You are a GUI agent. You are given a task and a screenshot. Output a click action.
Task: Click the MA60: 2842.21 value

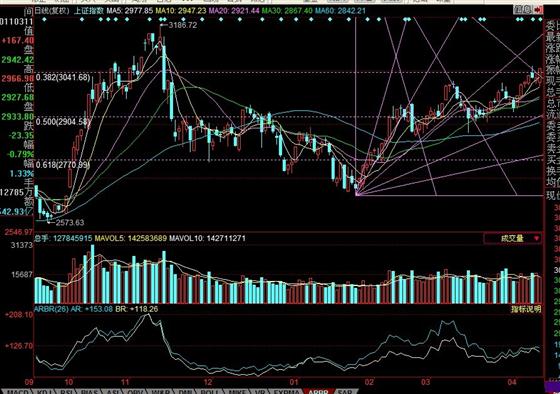tap(340, 11)
